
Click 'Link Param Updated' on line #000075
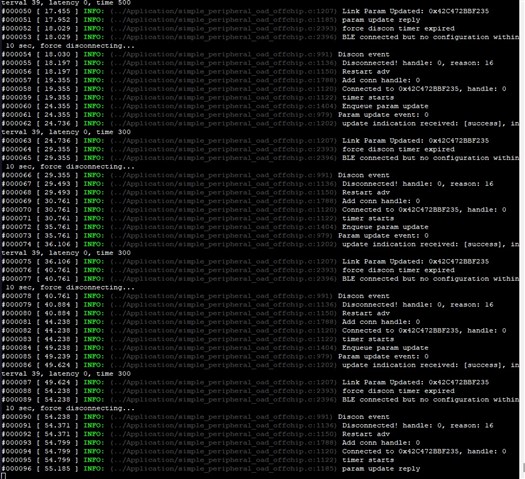coord(383,262)
